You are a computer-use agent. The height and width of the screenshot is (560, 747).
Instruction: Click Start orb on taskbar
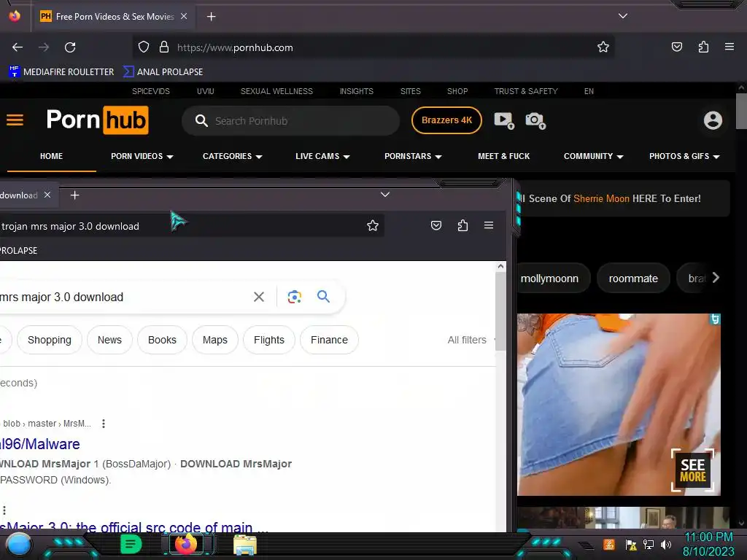click(x=18, y=544)
